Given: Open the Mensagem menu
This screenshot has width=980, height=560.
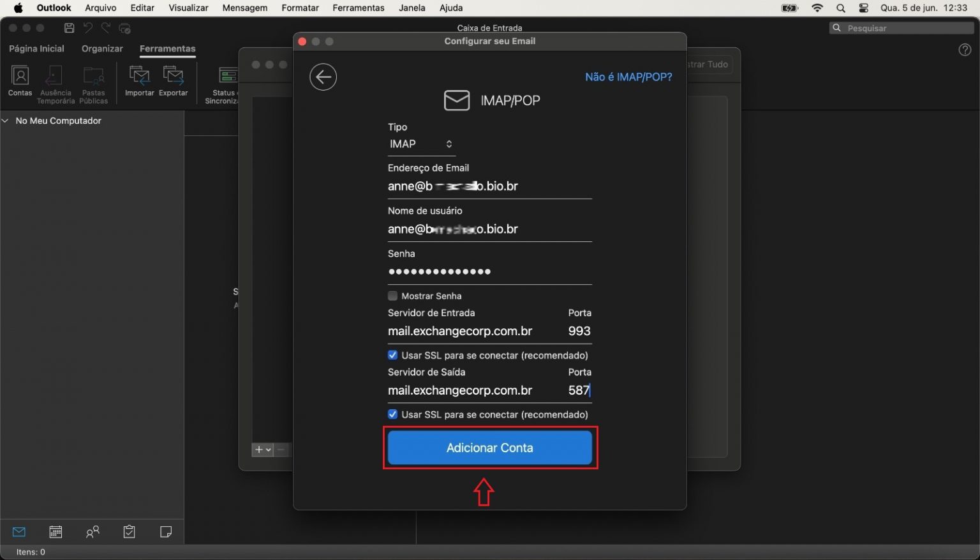Looking at the screenshot, I should pyautogui.click(x=244, y=8).
